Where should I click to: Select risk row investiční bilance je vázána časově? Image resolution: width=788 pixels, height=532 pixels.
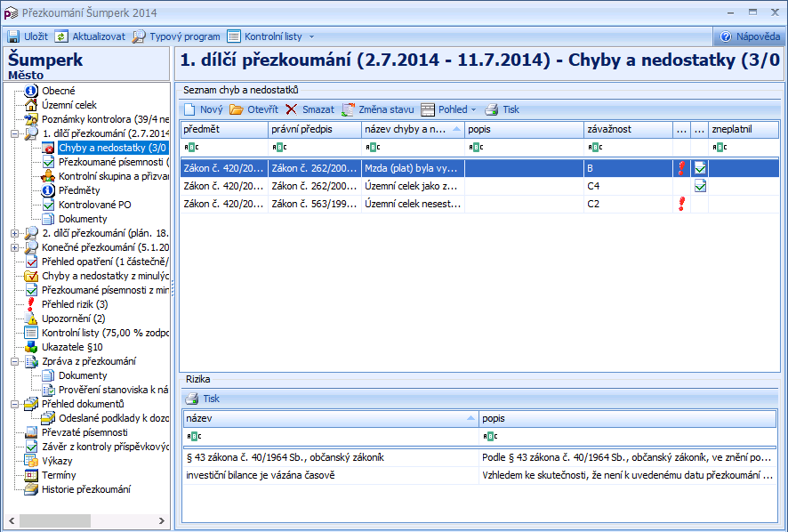pos(479,475)
